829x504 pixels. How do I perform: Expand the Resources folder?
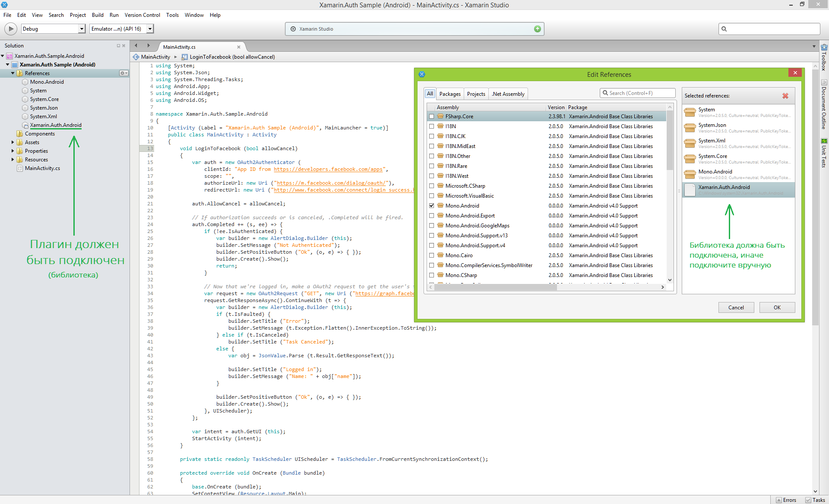13,160
